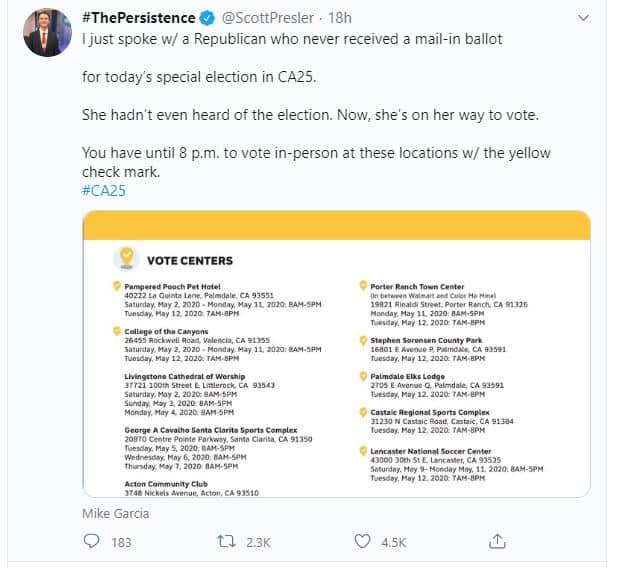Image resolution: width=623 pixels, height=568 pixels.
Task: Click the 4.5K likes count
Action: click(394, 542)
